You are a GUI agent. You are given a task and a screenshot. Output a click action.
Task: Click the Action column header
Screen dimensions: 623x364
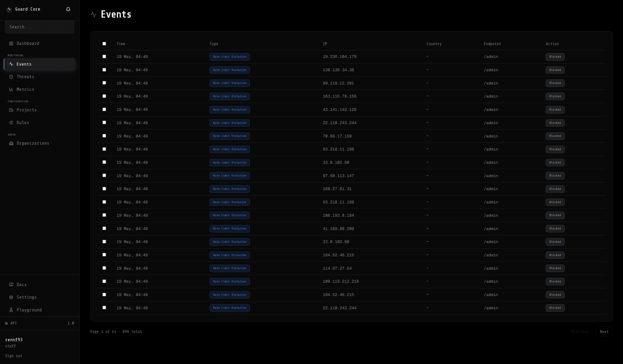(x=552, y=44)
